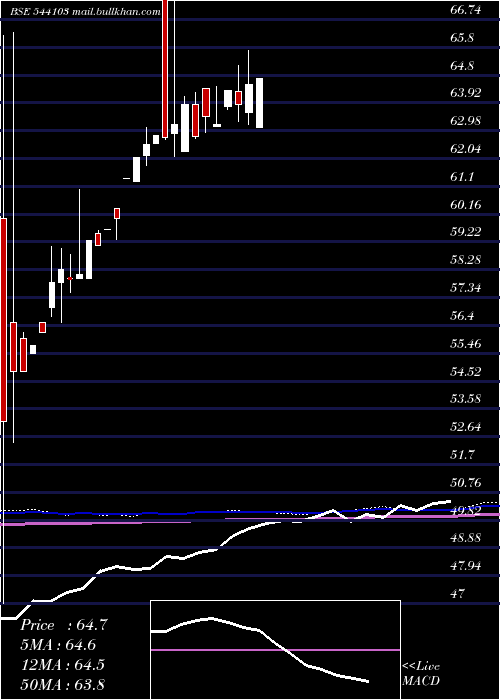Screen dimensions: 500x700
Task: Click the 62.04 price axis label
Action: point(466,149)
